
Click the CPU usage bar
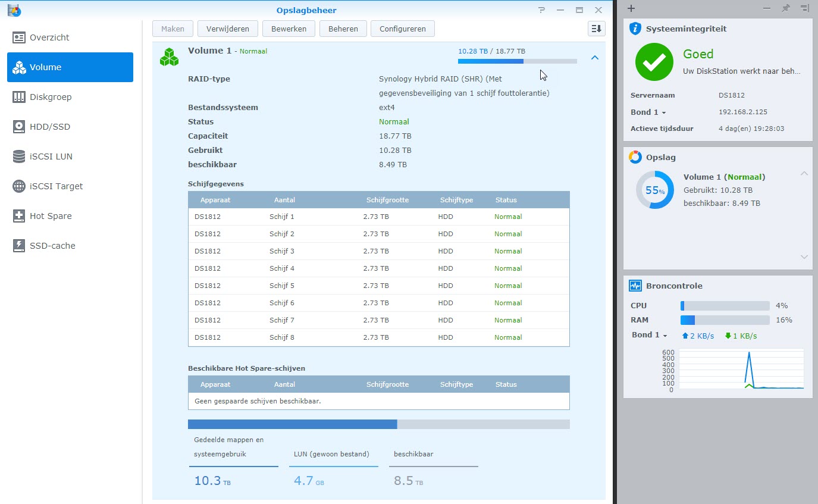click(x=725, y=306)
